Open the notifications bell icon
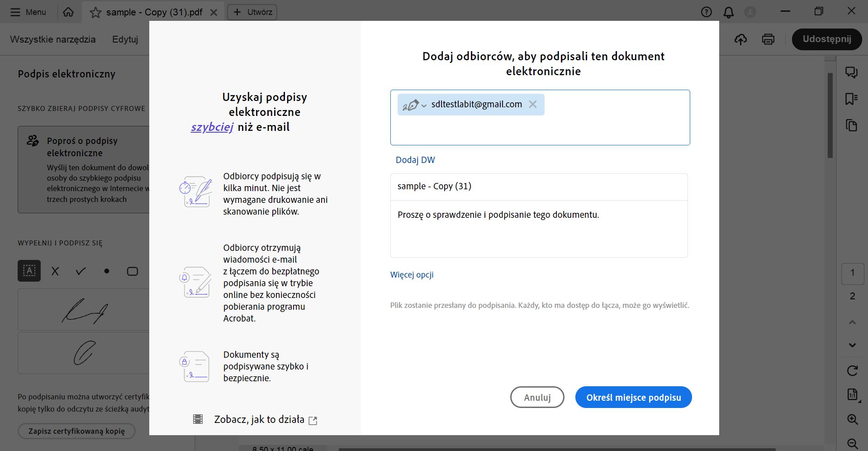The height and width of the screenshot is (451, 868). tap(729, 12)
